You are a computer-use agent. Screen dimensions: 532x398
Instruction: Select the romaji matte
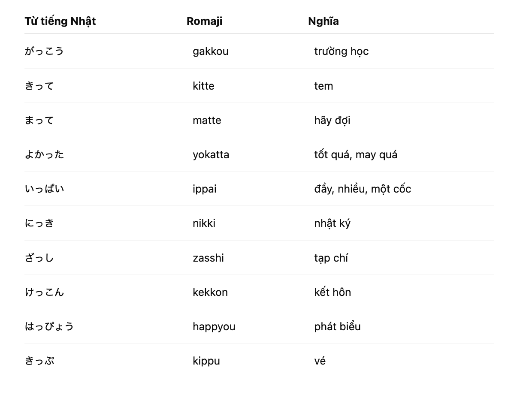tap(207, 121)
